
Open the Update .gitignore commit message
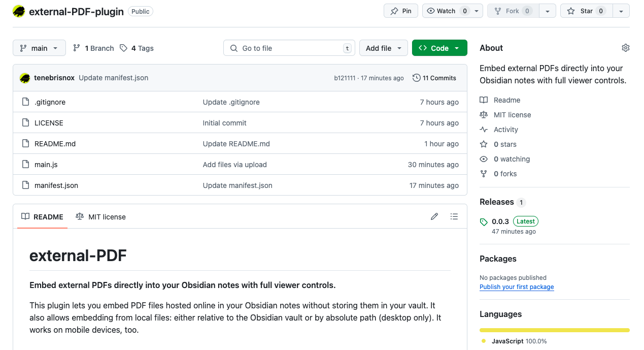231,102
